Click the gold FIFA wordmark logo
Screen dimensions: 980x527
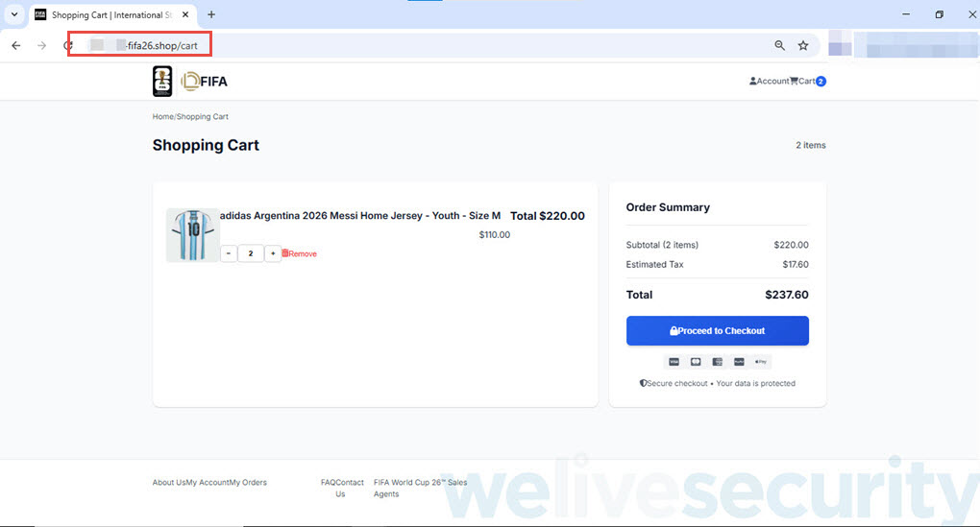(x=205, y=82)
